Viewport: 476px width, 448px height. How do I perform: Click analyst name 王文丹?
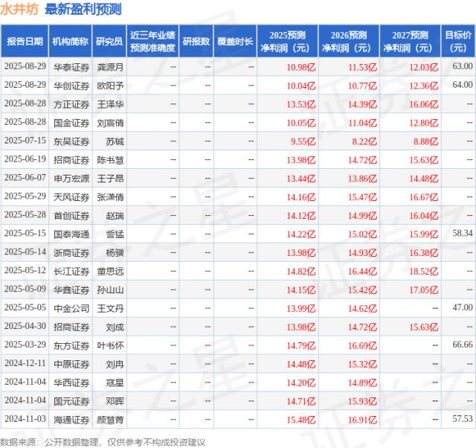pyautogui.click(x=110, y=308)
